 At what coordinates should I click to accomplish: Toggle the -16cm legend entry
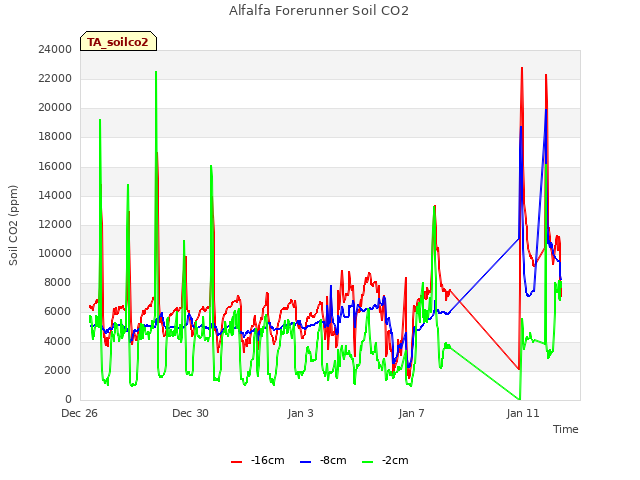coord(258,460)
